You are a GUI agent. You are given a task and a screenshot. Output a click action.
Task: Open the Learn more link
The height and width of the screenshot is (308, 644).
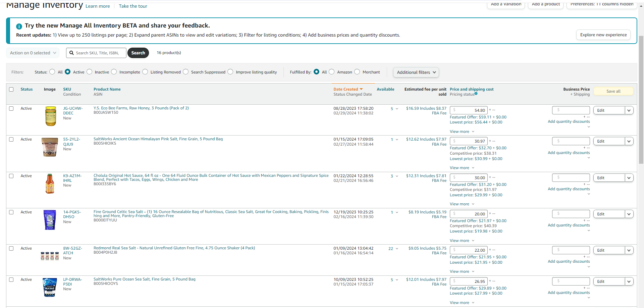click(x=98, y=6)
